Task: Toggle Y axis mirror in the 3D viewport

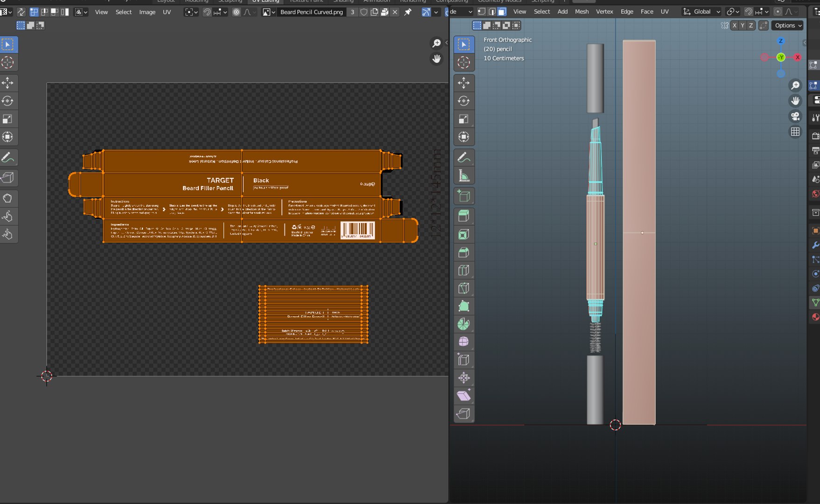Action: (x=743, y=26)
